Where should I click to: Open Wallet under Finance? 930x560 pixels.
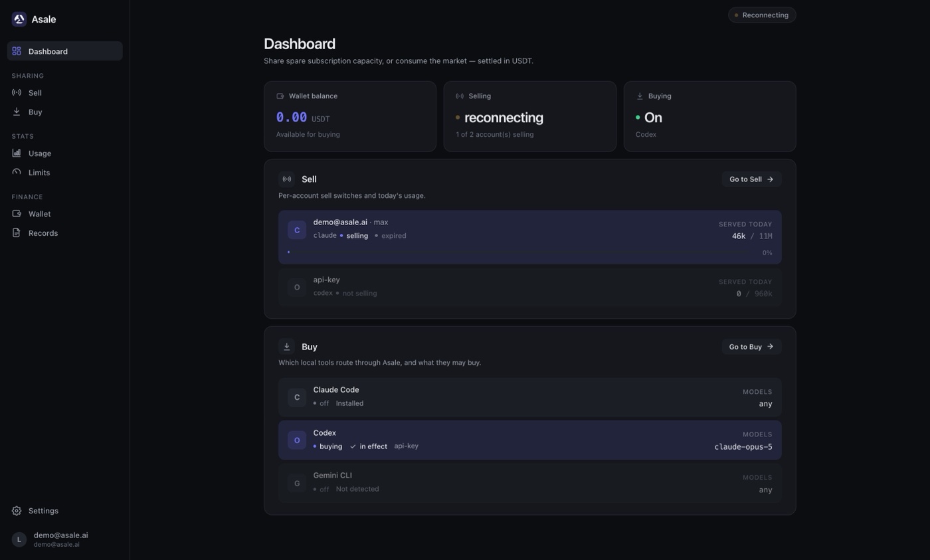click(x=64, y=214)
